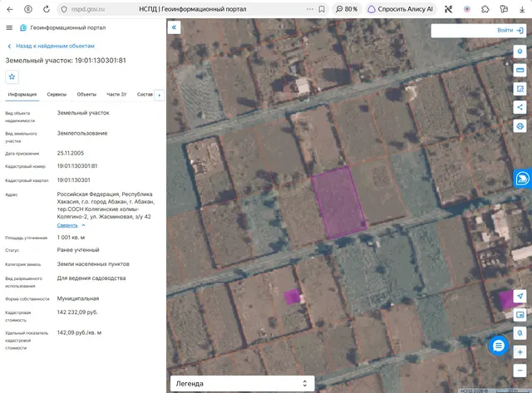Image resolution: width=532 pixels, height=393 pixels.
Task: Click the cadastral value 142 232,09 руб.
Action: click(x=77, y=312)
